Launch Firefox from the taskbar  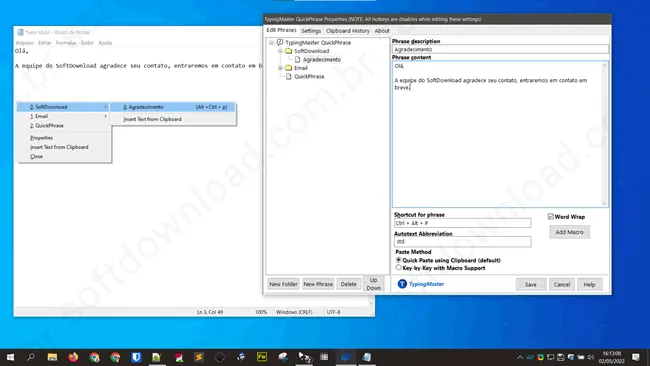point(73,357)
